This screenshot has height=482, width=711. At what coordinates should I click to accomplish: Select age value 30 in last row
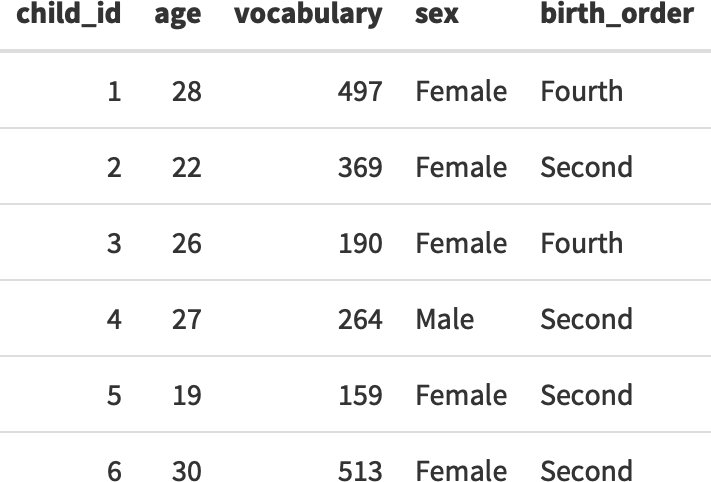186,470
